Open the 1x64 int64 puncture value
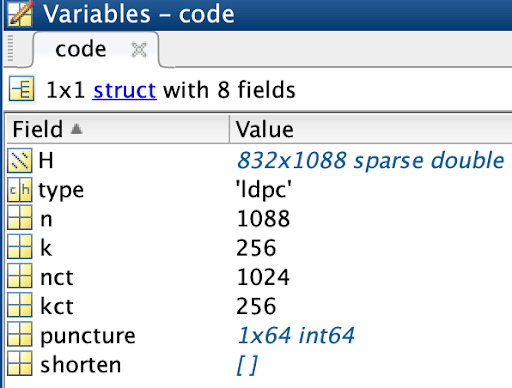This screenshot has width=512, height=388. tap(295, 335)
